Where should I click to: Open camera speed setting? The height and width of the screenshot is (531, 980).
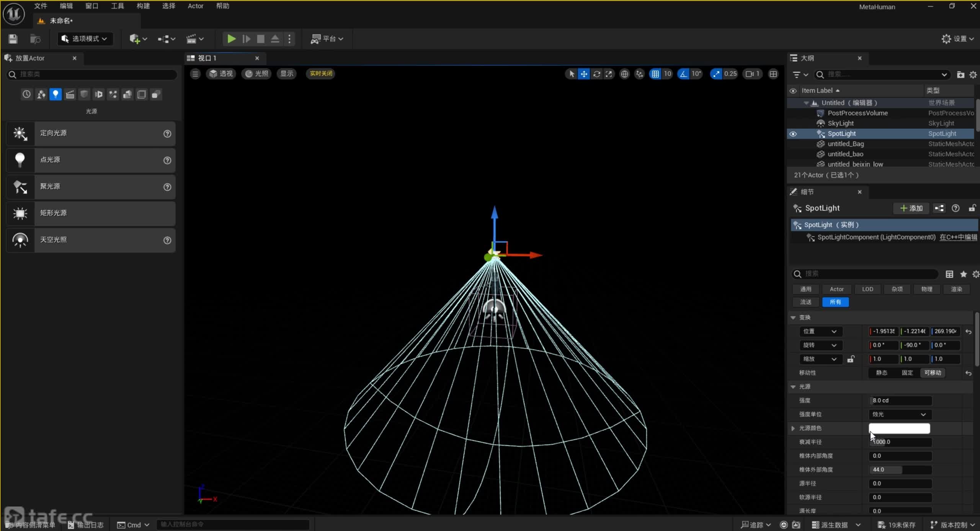[x=752, y=74]
